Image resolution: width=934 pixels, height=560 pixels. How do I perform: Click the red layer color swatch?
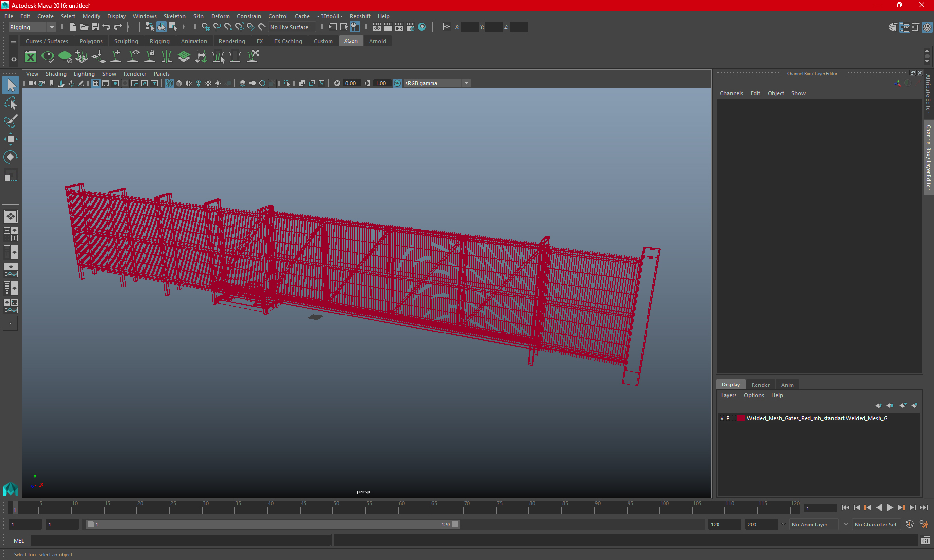[741, 418]
